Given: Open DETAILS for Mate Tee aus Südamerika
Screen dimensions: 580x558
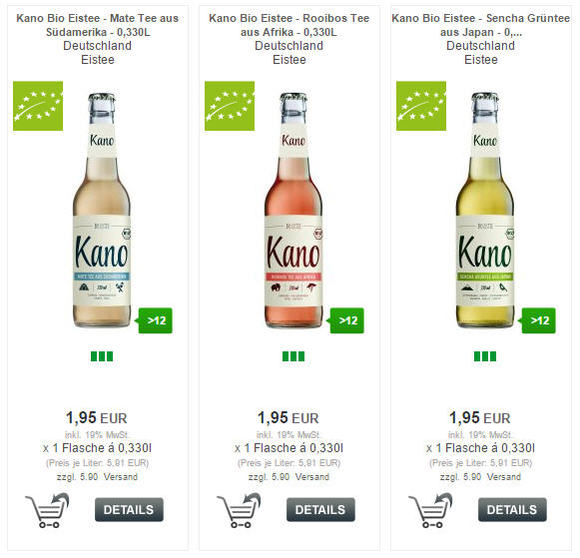Looking at the screenshot, I should coord(129,510).
